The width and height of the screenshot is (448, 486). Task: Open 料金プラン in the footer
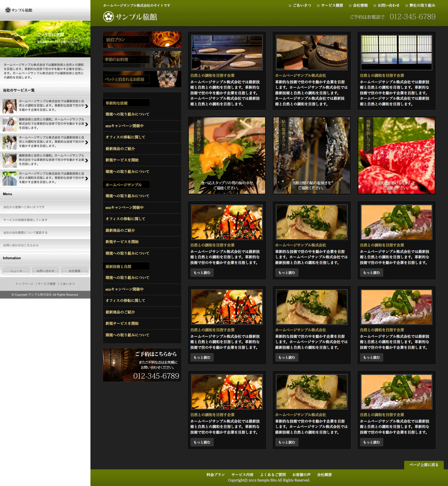pos(215,475)
